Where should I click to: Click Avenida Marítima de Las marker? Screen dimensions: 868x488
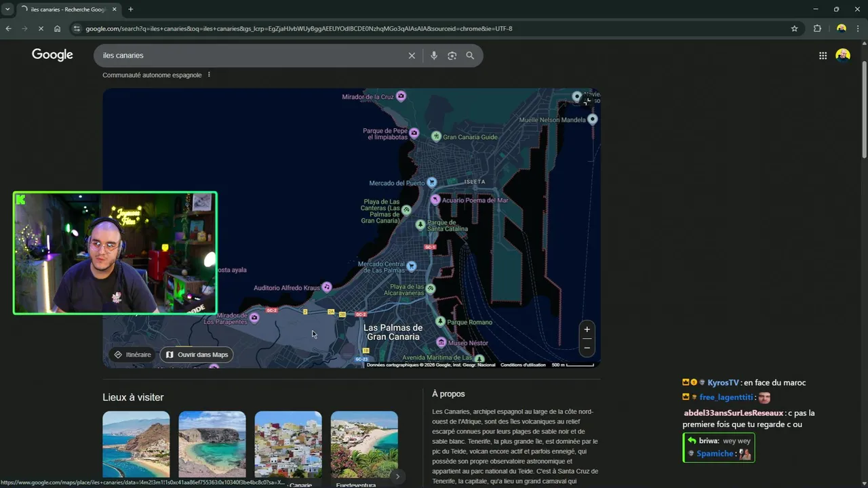[479, 359]
